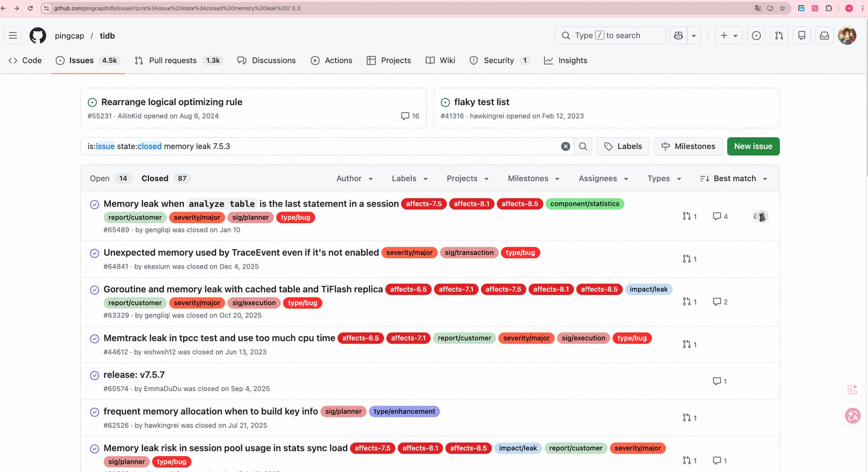Show the 87 Closed issues
The width and height of the screenshot is (868, 472).
point(166,178)
